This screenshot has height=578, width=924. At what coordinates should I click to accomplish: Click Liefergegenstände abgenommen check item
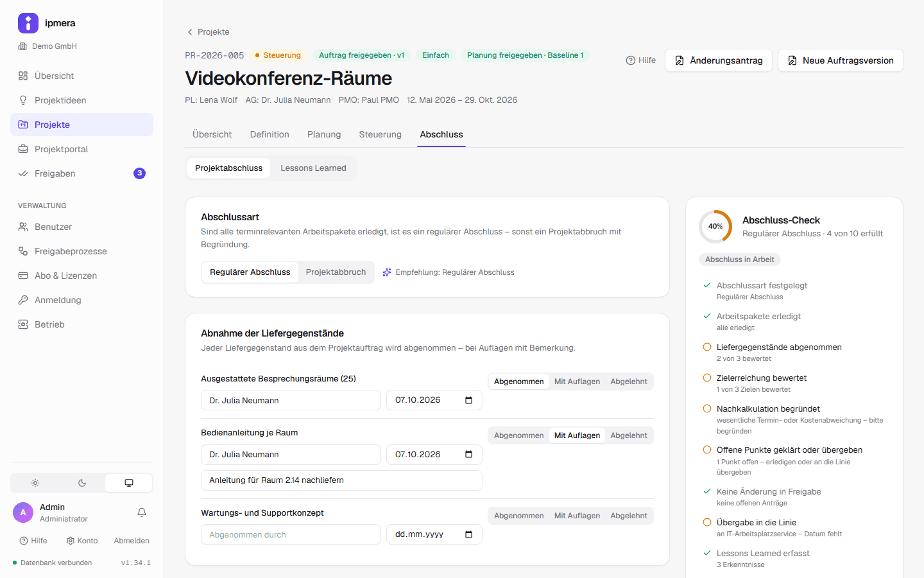pos(796,353)
